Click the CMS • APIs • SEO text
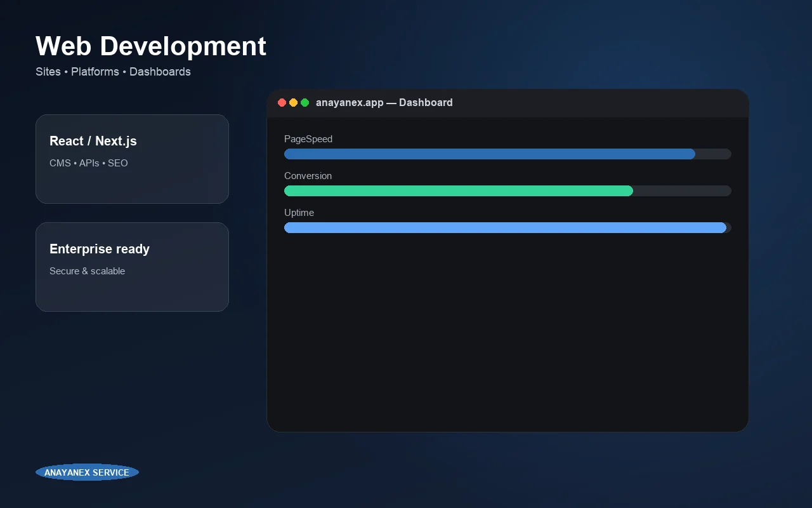 pyautogui.click(x=89, y=163)
